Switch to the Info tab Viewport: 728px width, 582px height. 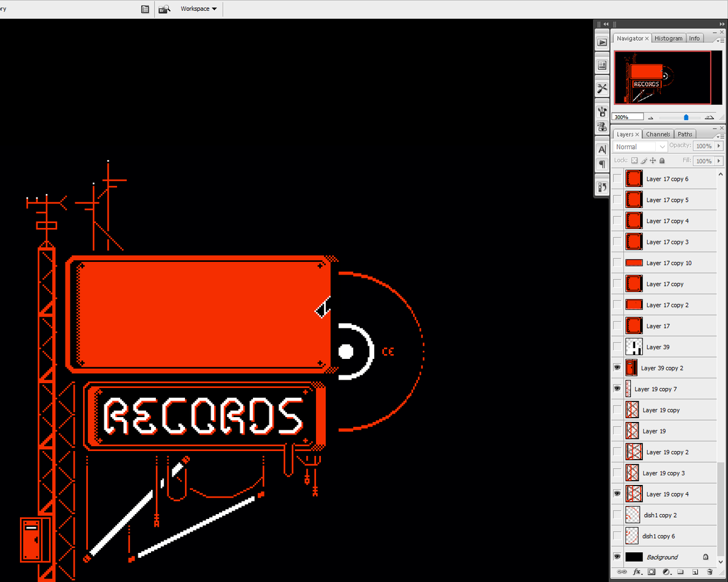click(x=694, y=38)
